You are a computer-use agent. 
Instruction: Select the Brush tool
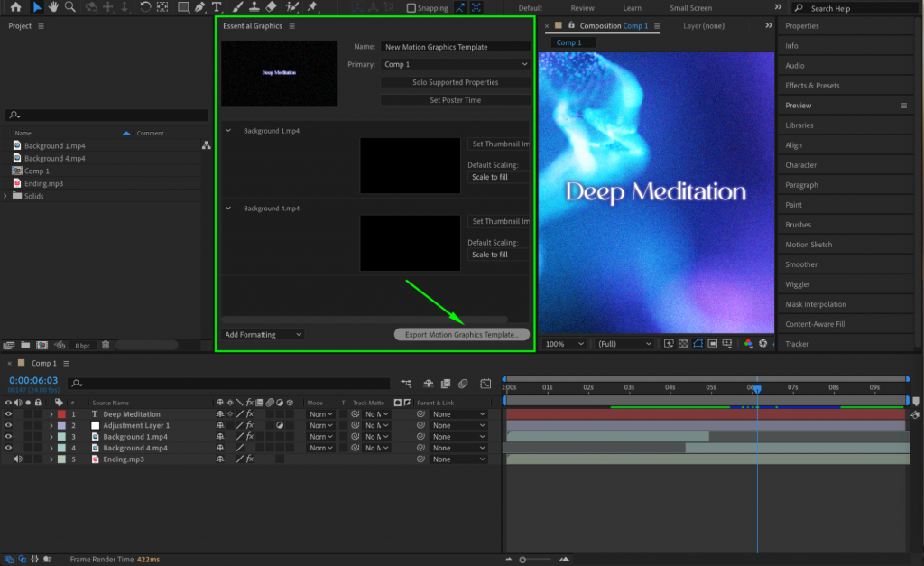click(236, 7)
